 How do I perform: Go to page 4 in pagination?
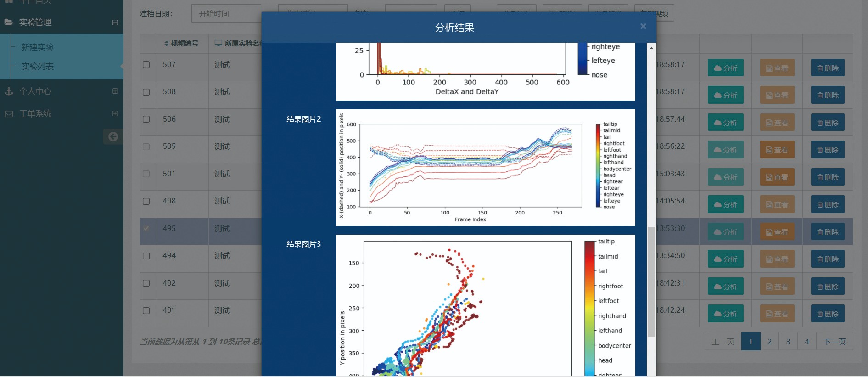807,342
